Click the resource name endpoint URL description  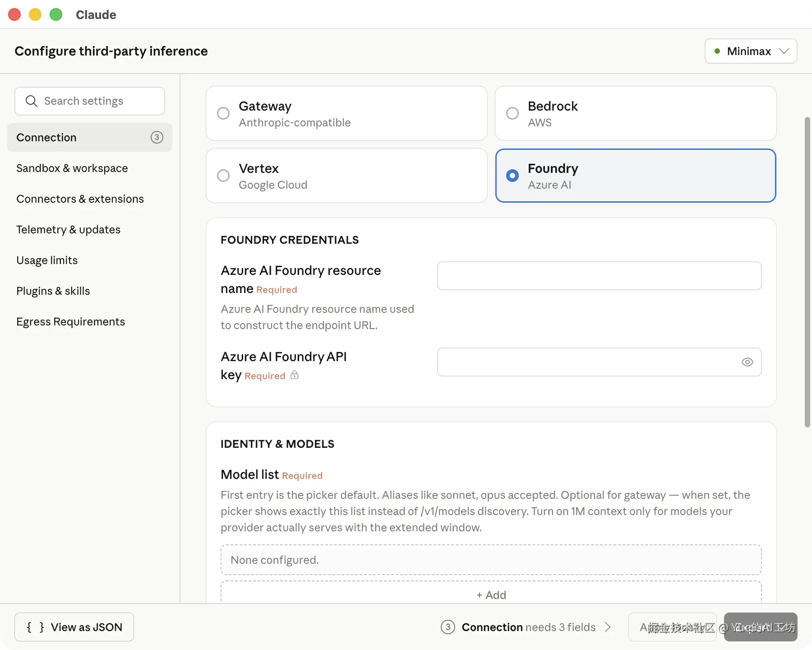click(x=317, y=317)
